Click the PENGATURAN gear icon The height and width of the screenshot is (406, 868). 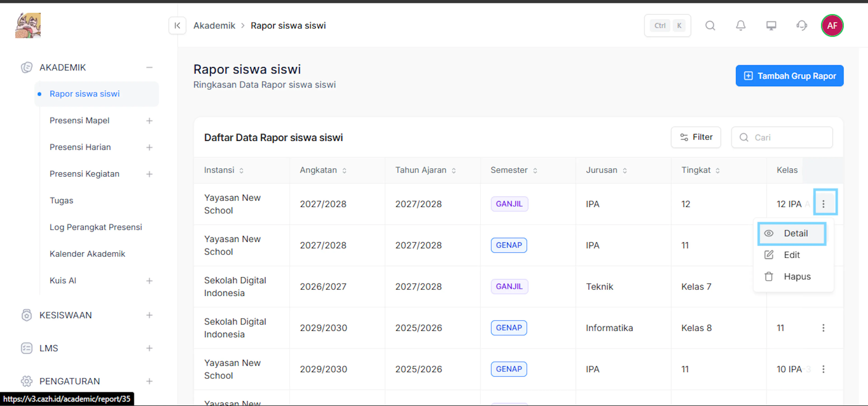tap(27, 381)
